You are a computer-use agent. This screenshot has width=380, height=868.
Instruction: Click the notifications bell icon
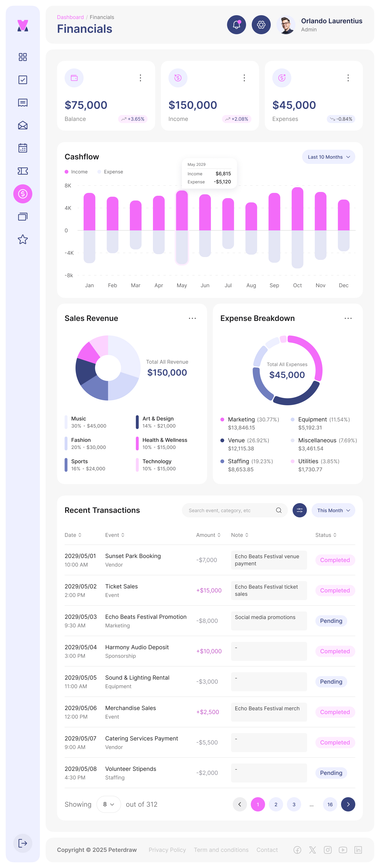click(237, 25)
